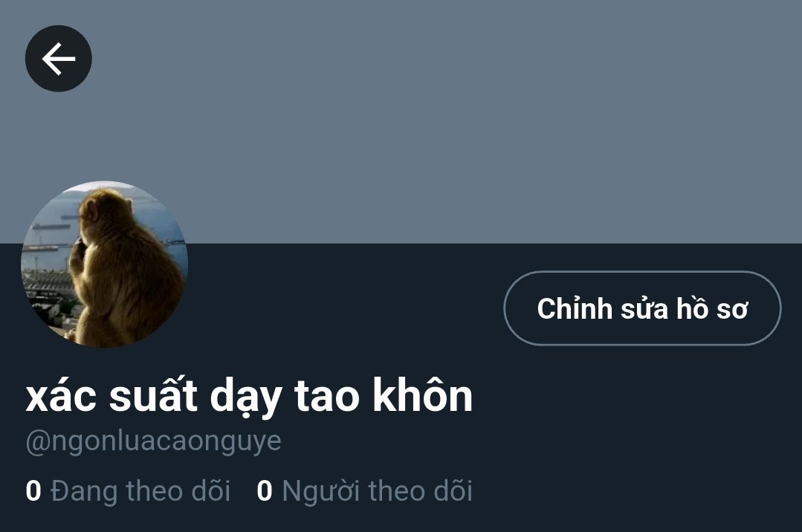Viewport: 802px width, 532px height.
Task: Tap the followers count number 0
Action: pyautogui.click(x=265, y=490)
